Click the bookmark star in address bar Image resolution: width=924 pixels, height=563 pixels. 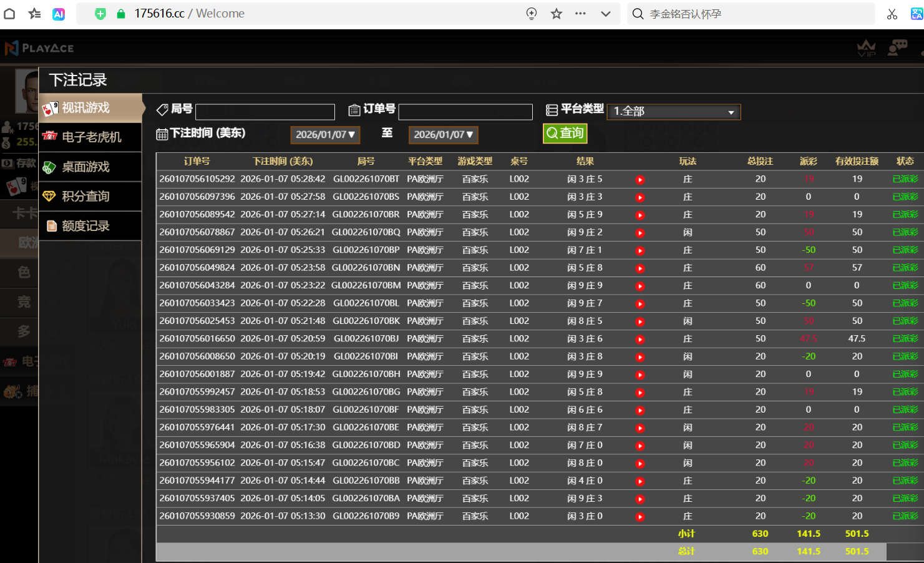pos(557,14)
